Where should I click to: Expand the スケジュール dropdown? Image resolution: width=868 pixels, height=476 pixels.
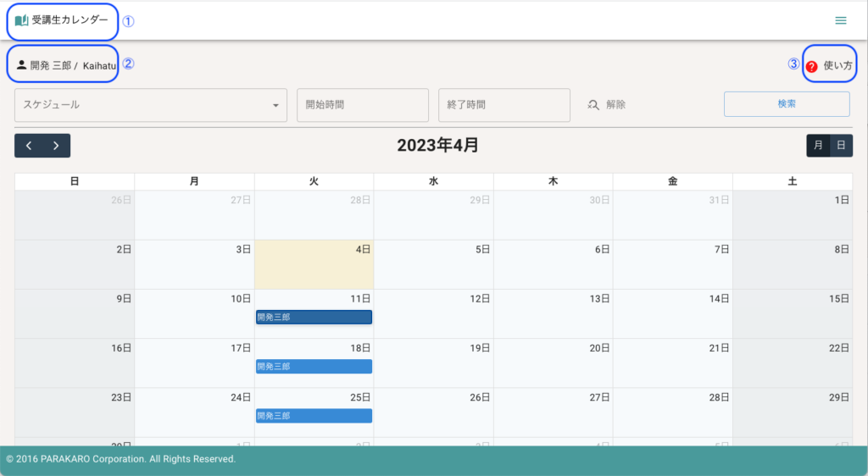tap(144, 105)
